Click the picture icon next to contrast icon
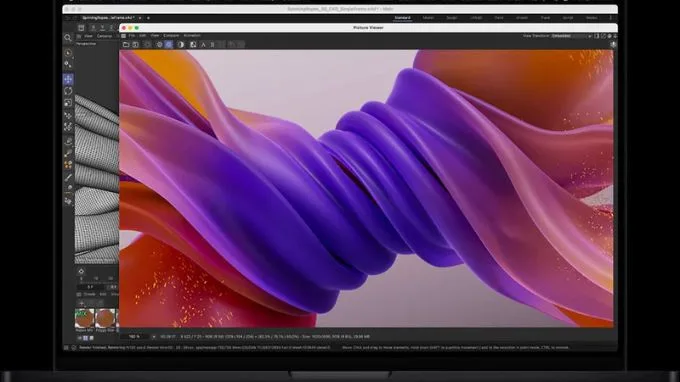This screenshot has height=382, width=680. (193, 45)
